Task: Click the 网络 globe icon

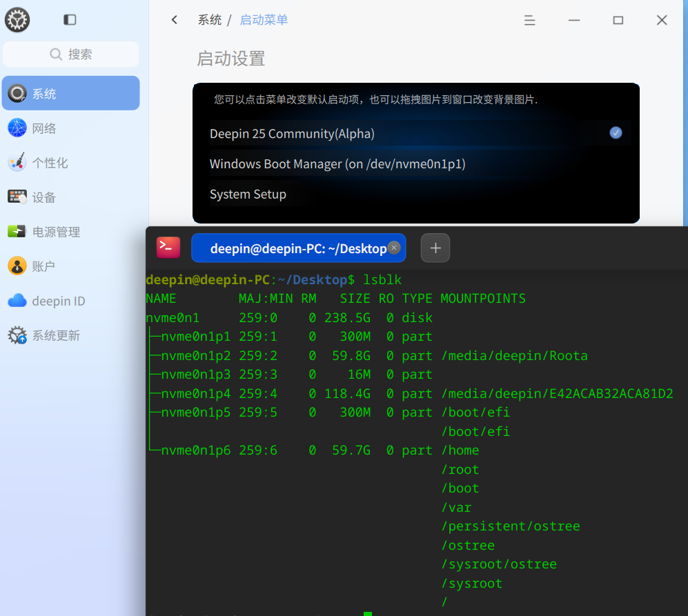Action: (17, 128)
